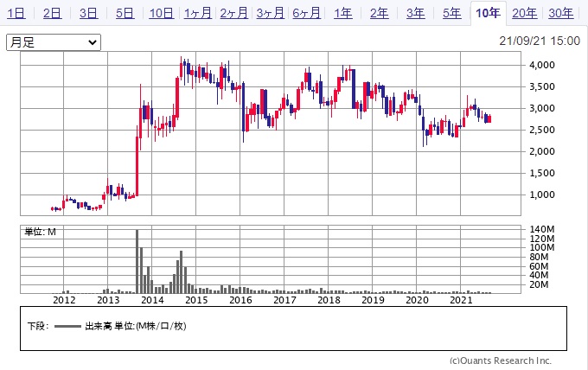
Task: Select the active 10年 tab
Action: click(488, 14)
